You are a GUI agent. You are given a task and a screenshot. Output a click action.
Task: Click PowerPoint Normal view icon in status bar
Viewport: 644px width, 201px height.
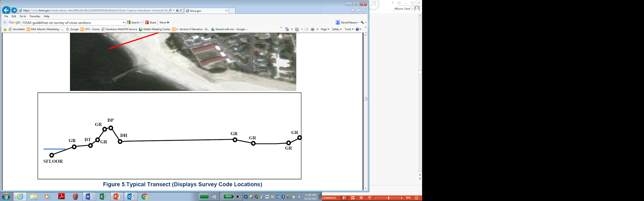tap(344, 198)
